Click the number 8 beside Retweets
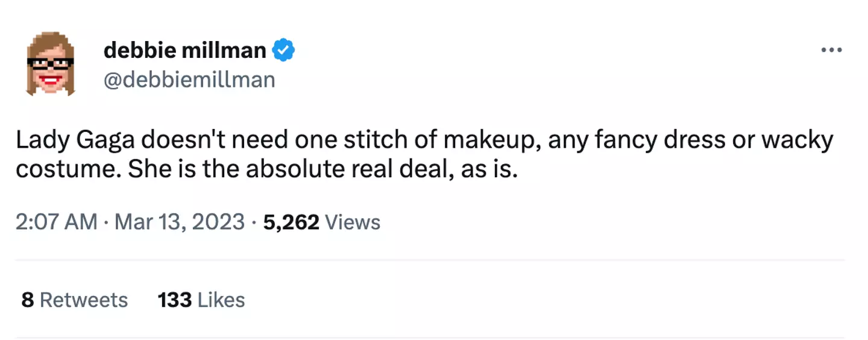The width and height of the screenshot is (868, 340). tap(27, 300)
